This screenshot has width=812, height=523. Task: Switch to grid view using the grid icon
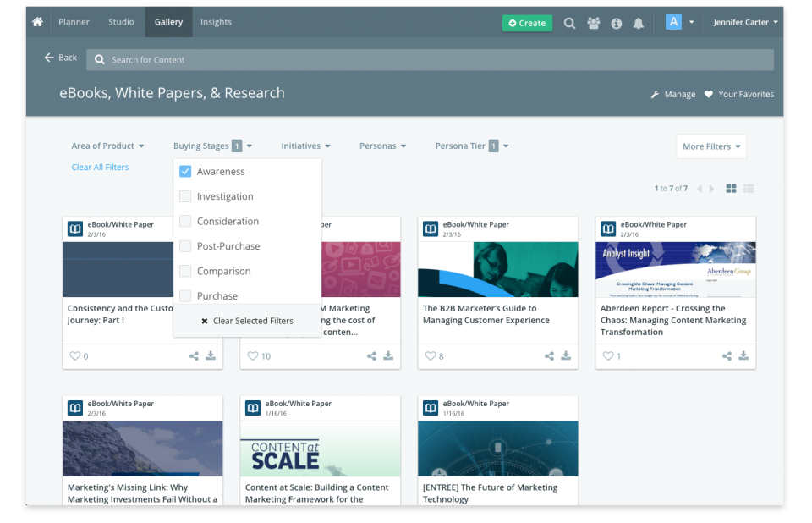point(730,189)
